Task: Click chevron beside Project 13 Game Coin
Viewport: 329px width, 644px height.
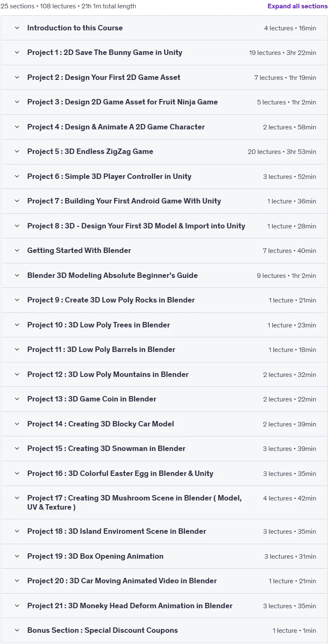Action: tap(17, 399)
